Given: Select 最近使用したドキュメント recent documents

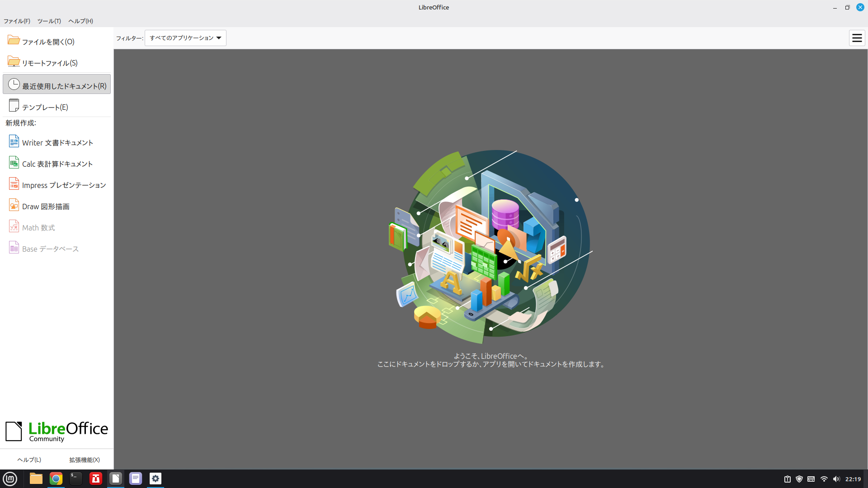Looking at the screenshot, I should point(57,85).
